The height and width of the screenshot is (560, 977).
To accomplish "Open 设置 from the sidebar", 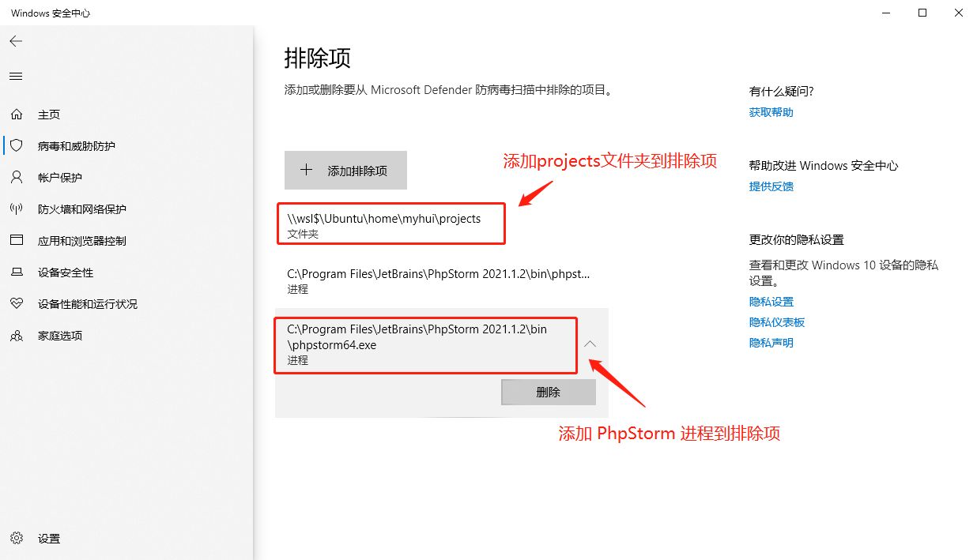I will pos(47,539).
